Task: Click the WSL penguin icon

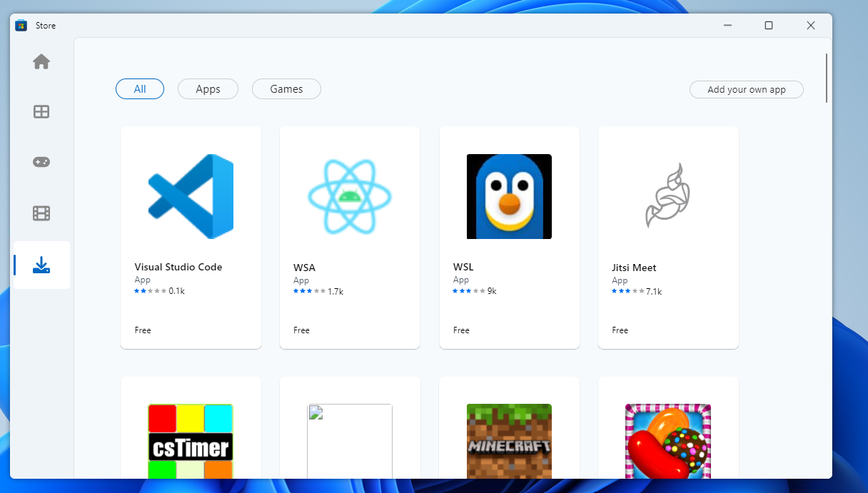Action: pos(509,196)
